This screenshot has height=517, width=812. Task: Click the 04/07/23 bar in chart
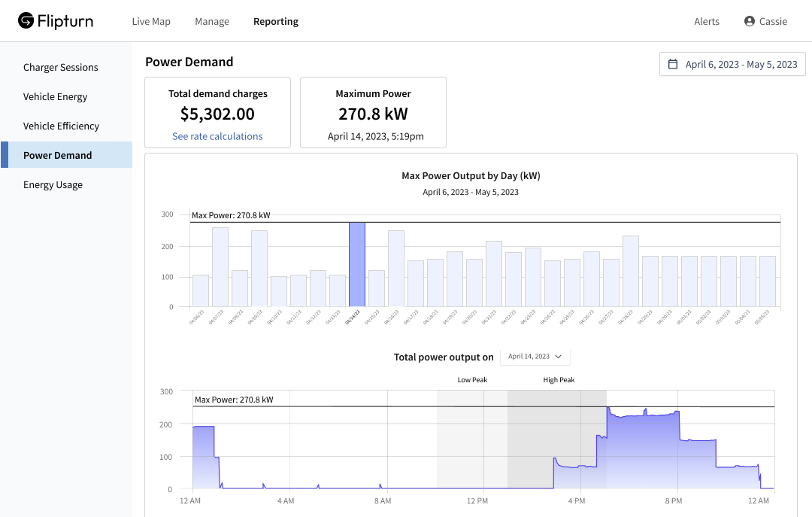pyautogui.click(x=220, y=267)
